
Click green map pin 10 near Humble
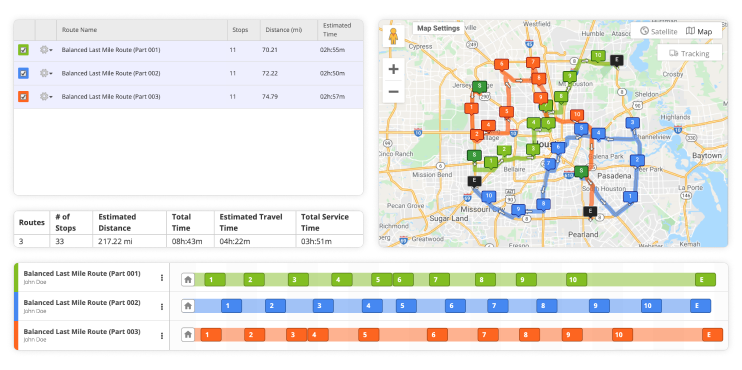(598, 57)
